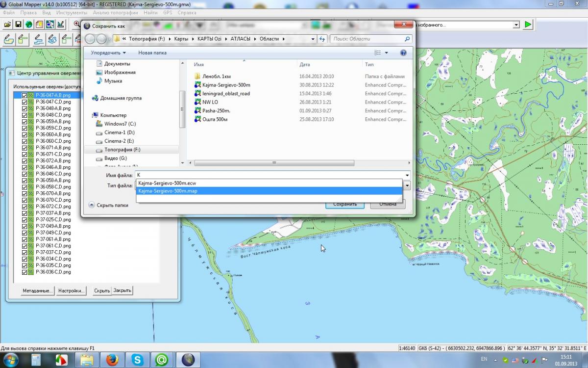Select Kajma-Sergievo-500m.ecw suggestion
Screen dimensions: 588x368
269,183
